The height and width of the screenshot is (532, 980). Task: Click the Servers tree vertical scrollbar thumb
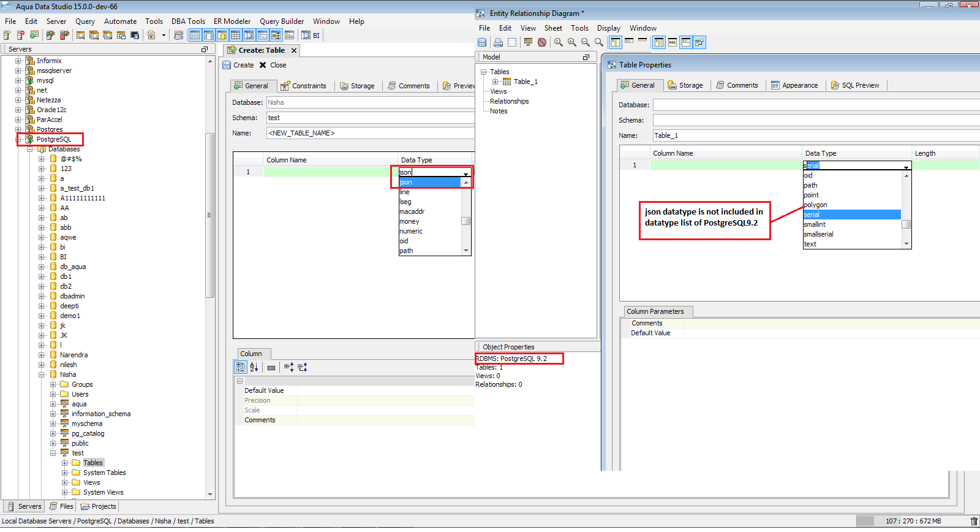point(209,215)
